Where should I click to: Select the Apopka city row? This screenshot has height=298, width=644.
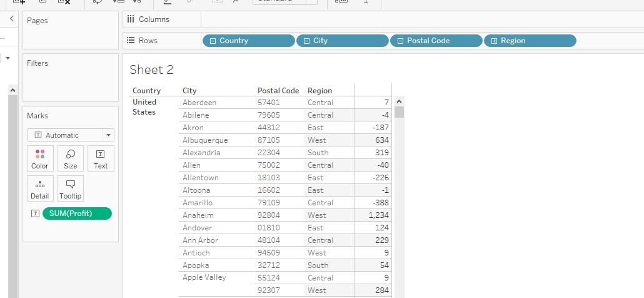coord(194,265)
